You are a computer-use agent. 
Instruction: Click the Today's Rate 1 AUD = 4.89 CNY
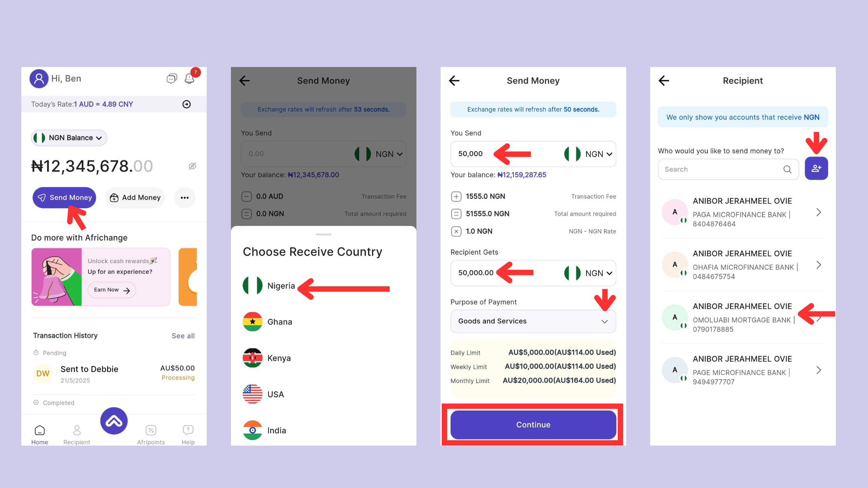click(x=103, y=104)
